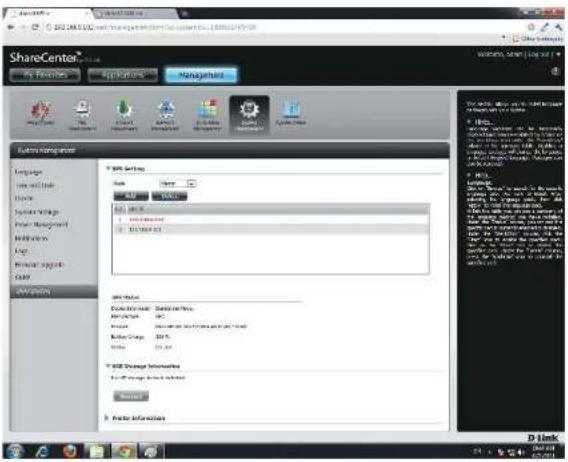Click the help icon below Logout

pyautogui.click(x=555, y=71)
